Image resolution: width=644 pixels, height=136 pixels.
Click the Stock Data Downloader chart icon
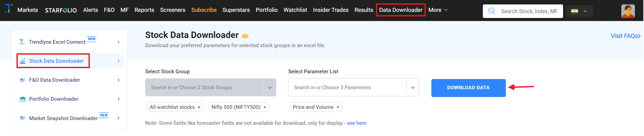point(23,61)
